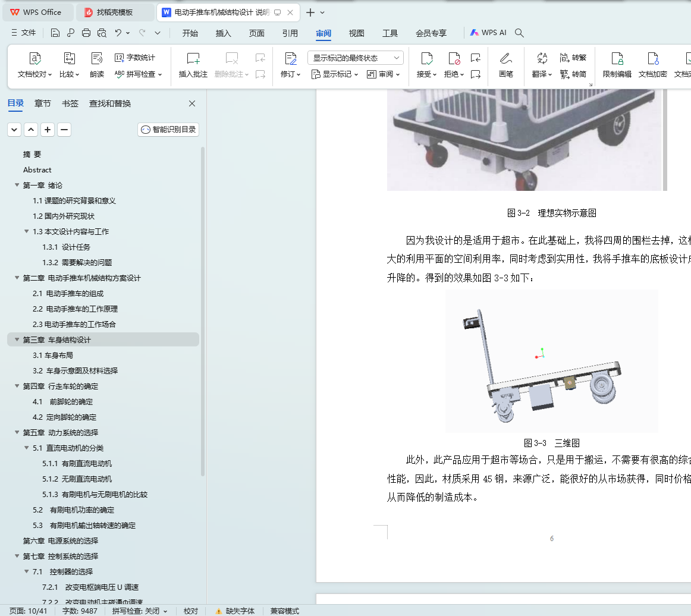Viewport: 691px width, 616px height.
Task: Click minus button in outline toolbar
Action: [x=64, y=130]
